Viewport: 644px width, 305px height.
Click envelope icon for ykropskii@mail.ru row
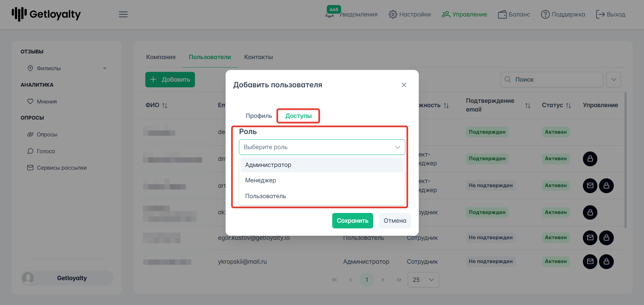tap(590, 262)
